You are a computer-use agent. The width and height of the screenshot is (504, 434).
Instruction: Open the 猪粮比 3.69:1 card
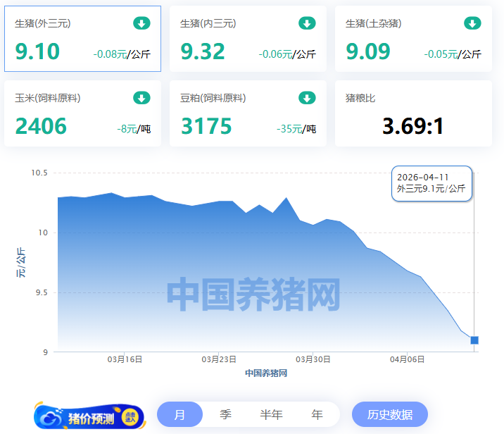point(413,114)
